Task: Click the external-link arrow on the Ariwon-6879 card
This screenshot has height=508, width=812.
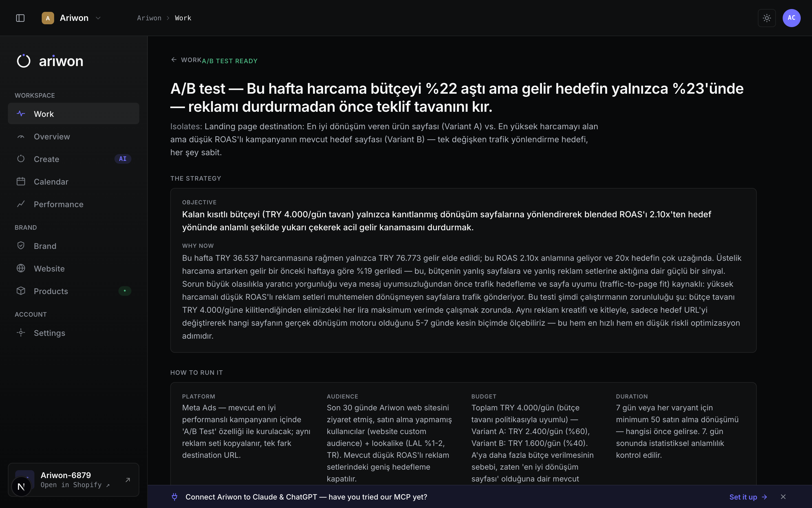Action: coord(127,480)
